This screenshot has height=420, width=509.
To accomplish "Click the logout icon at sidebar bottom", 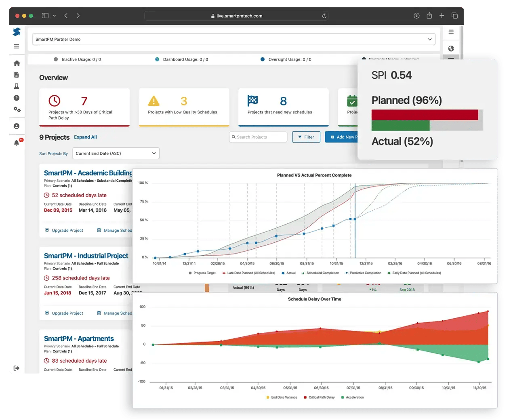I will 17,368.
